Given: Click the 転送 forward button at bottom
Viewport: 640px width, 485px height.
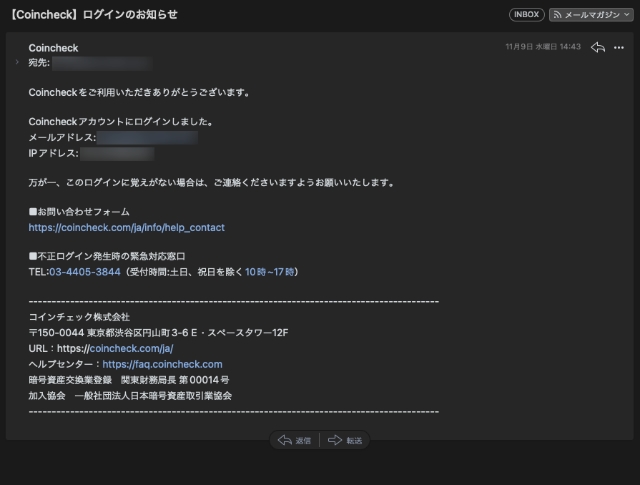Looking at the screenshot, I should coord(345,440).
